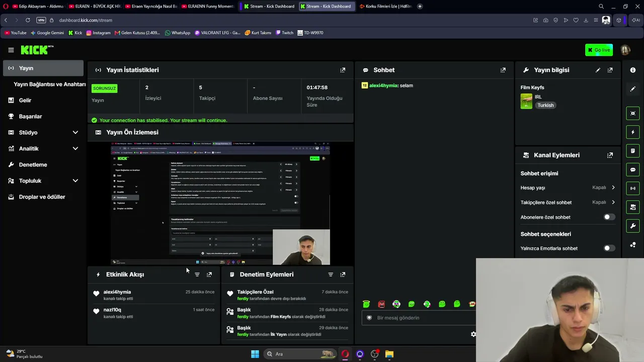The width and height of the screenshot is (644, 362).
Task: Open the Opera AI button
Action: point(636,20)
